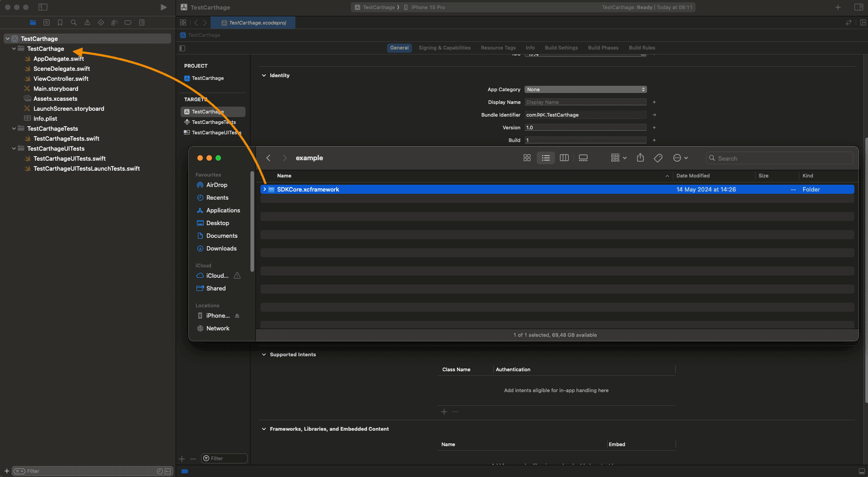Open the Find navigator magnifier icon
The image size is (868, 477).
click(x=74, y=23)
